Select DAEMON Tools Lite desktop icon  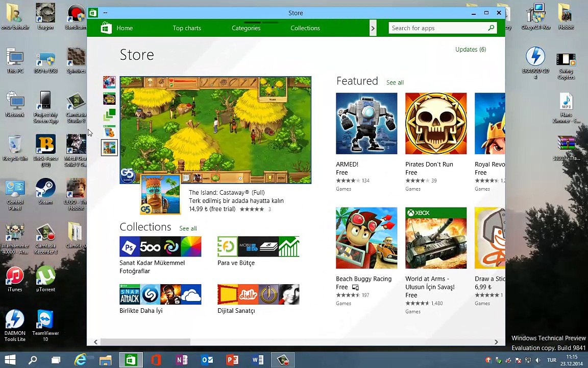[x=15, y=325]
